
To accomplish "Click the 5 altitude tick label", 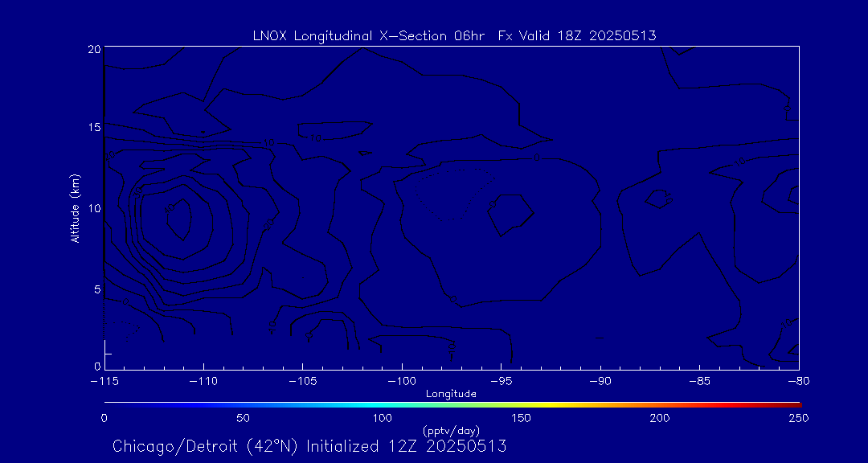I will 96,289.
